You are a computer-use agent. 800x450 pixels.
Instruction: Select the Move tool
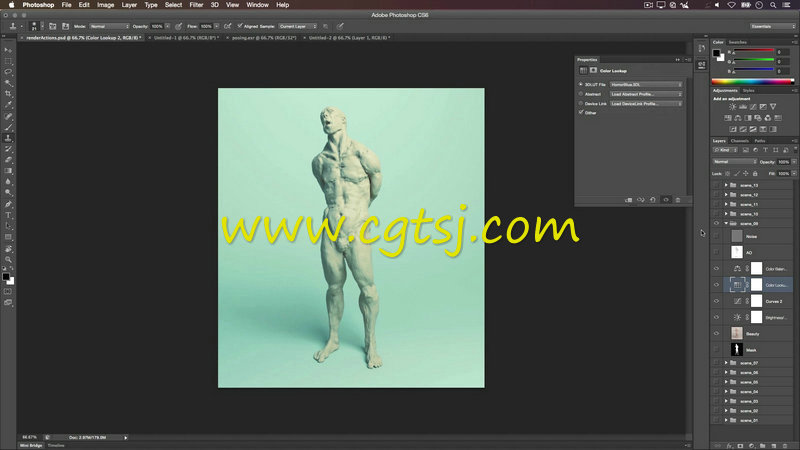pyautogui.click(x=8, y=49)
